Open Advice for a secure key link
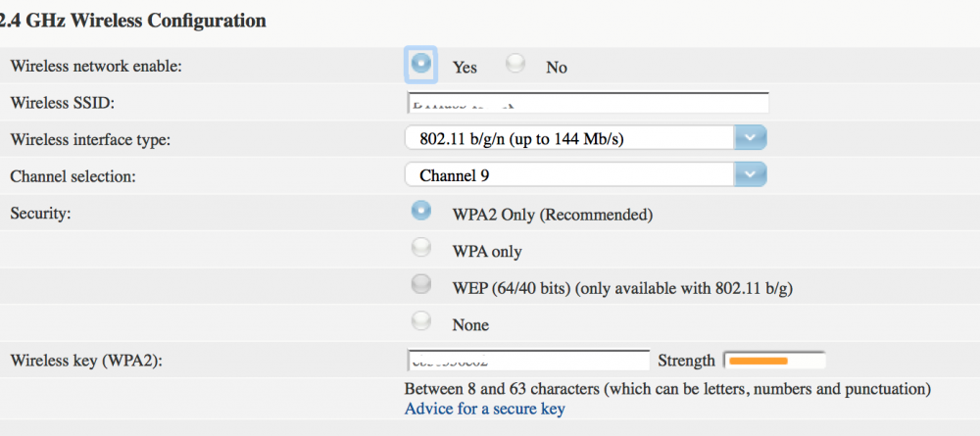This screenshot has height=436, width=980. tap(485, 410)
